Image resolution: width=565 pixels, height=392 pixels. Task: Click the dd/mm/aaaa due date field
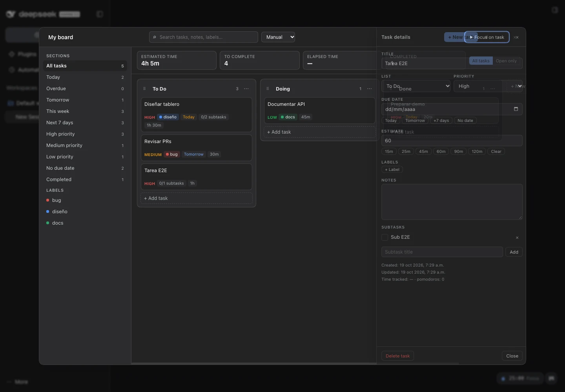pos(452,109)
